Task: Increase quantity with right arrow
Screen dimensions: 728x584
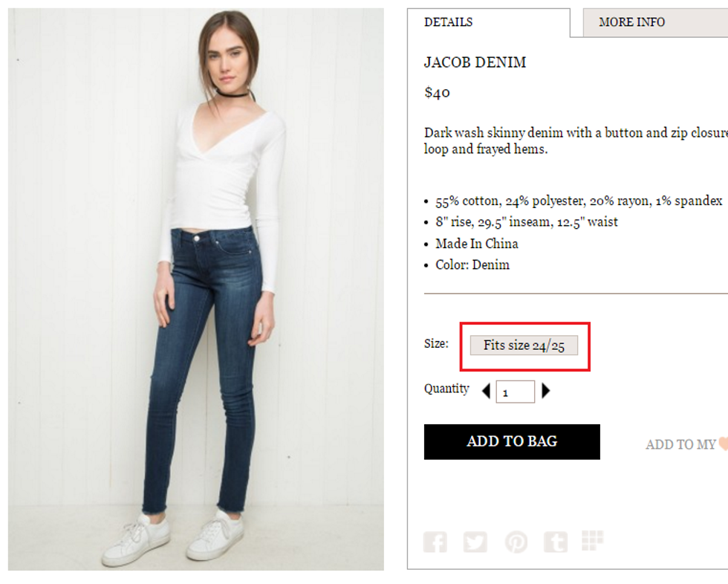Action: coord(546,391)
